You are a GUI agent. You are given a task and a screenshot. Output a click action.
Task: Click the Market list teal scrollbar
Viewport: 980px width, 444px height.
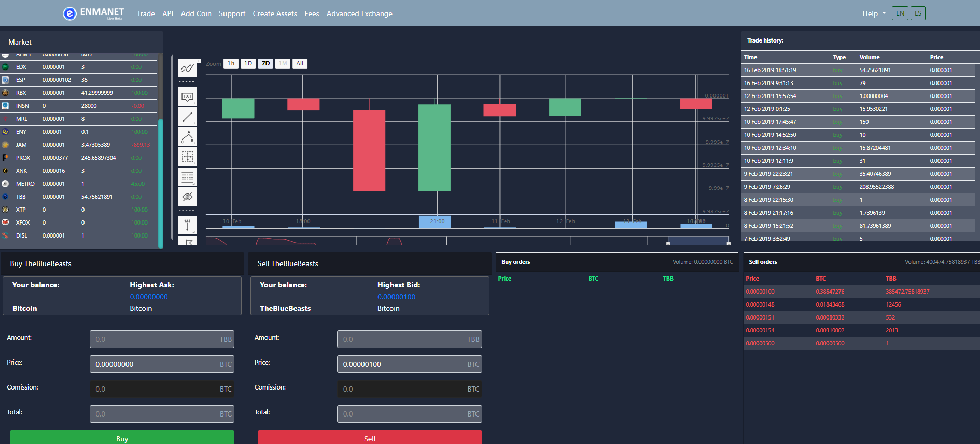click(160, 184)
